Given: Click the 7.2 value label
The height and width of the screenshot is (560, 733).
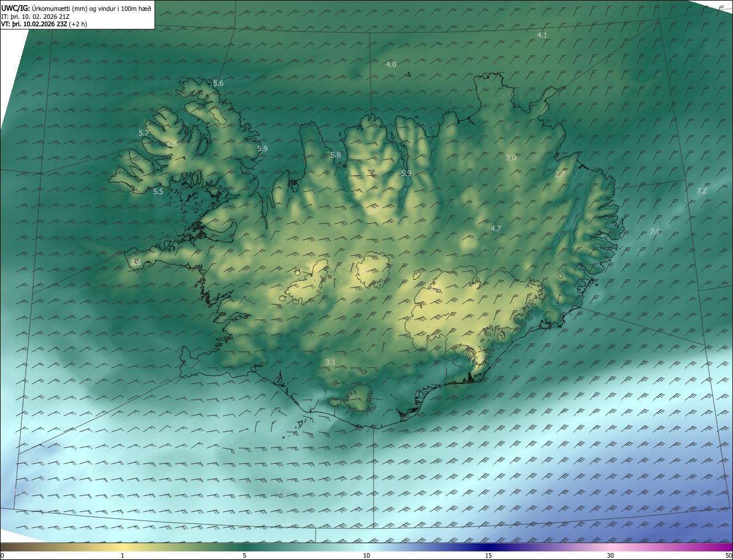Looking at the screenshot, I should [x=702, y=191].
